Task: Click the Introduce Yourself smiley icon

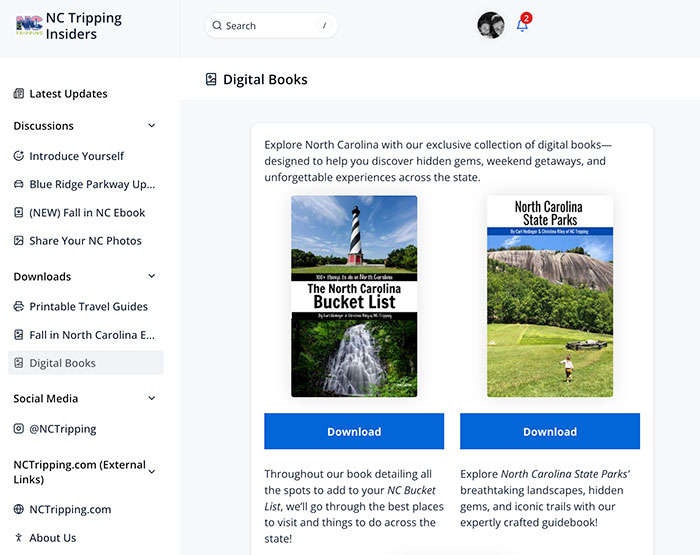Action: point(19,156)
